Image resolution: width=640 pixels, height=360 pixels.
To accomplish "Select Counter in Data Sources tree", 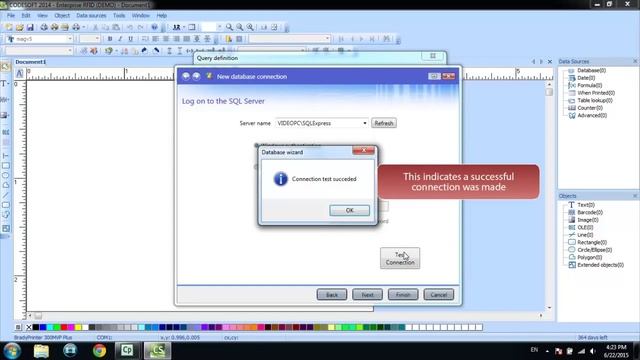I will 590,108.
